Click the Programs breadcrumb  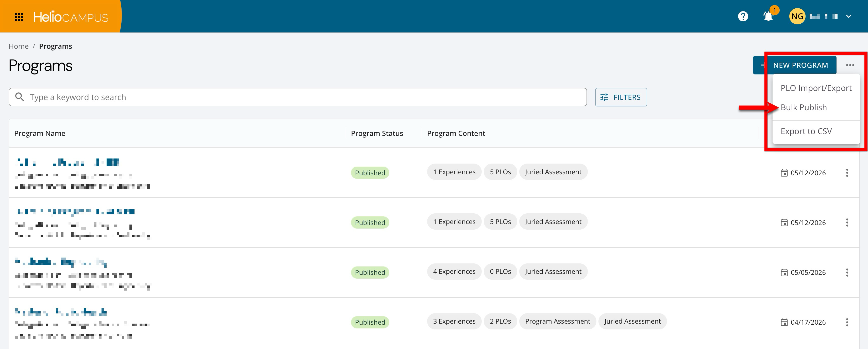pos(56,46)
